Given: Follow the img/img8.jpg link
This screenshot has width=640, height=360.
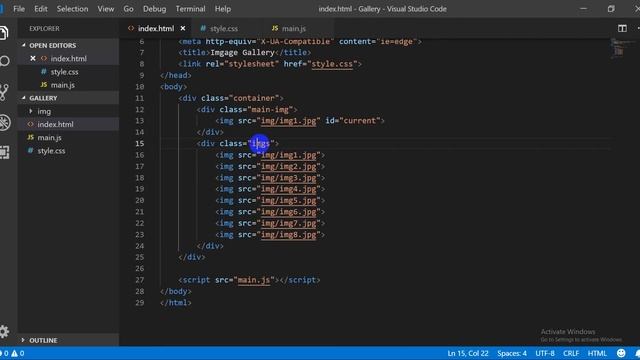Looking at the screenshot, I should [x=289, y=235].
